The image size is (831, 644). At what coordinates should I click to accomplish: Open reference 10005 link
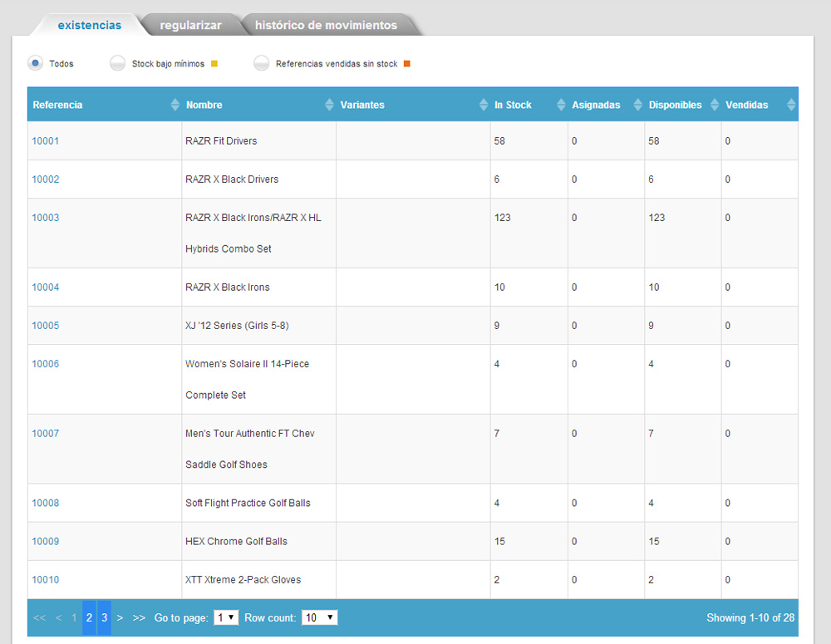[x=46, y=326]
